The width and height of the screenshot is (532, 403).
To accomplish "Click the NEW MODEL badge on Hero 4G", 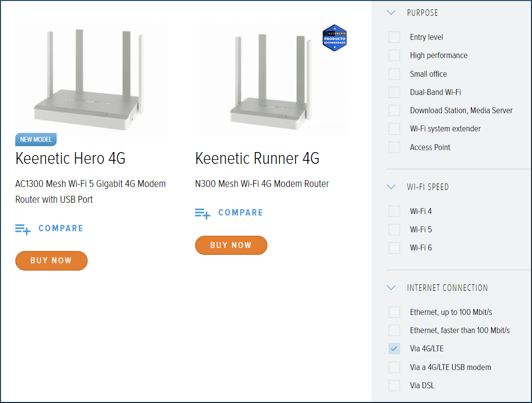I will pos(35,139).
